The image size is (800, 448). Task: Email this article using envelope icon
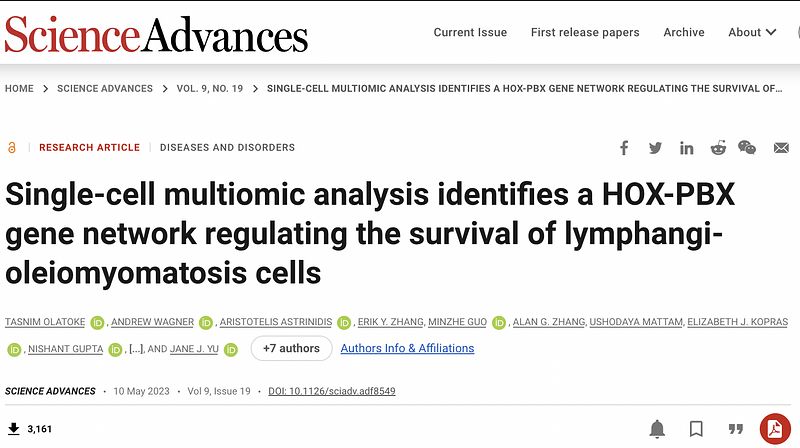781,148
